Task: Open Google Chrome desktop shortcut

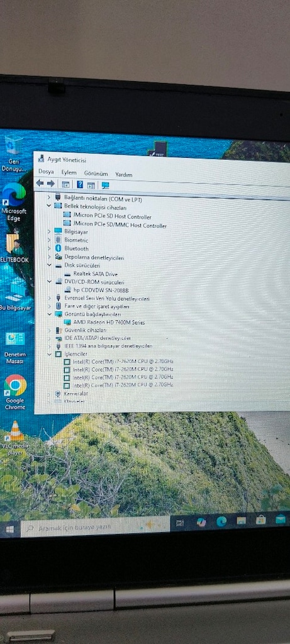Action: pyautogui.click(x=15, y=392)
